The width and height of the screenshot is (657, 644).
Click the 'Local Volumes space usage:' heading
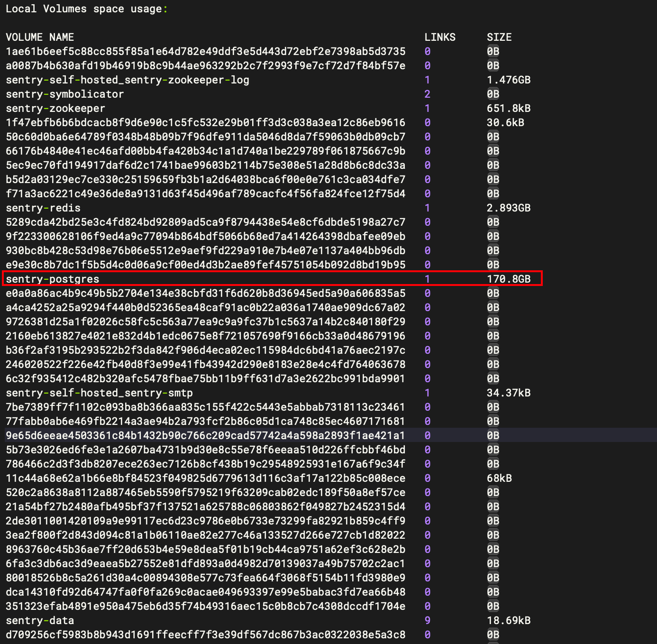click(x=86, y=9)
